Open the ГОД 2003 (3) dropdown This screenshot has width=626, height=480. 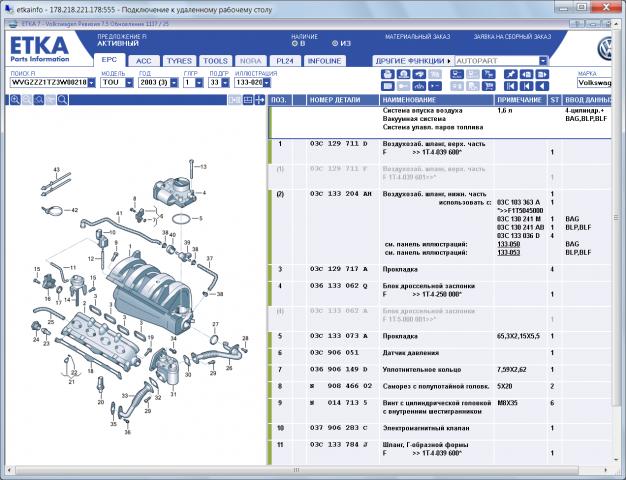[x=174, y=83]
